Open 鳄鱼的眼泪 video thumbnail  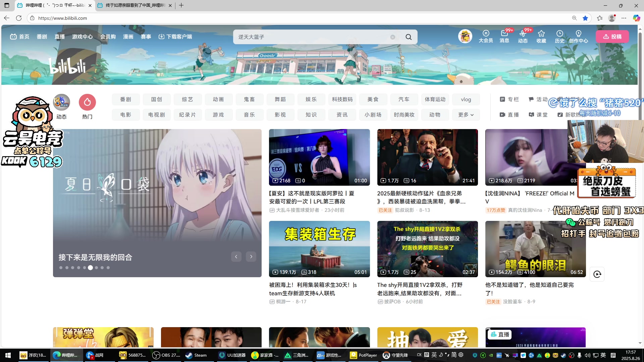coord(535,249)
